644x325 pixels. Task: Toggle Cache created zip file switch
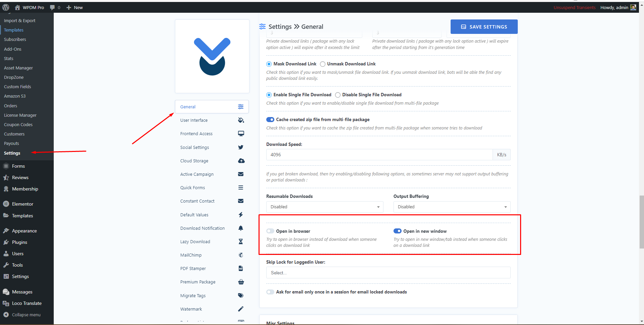tap(270, 119)
